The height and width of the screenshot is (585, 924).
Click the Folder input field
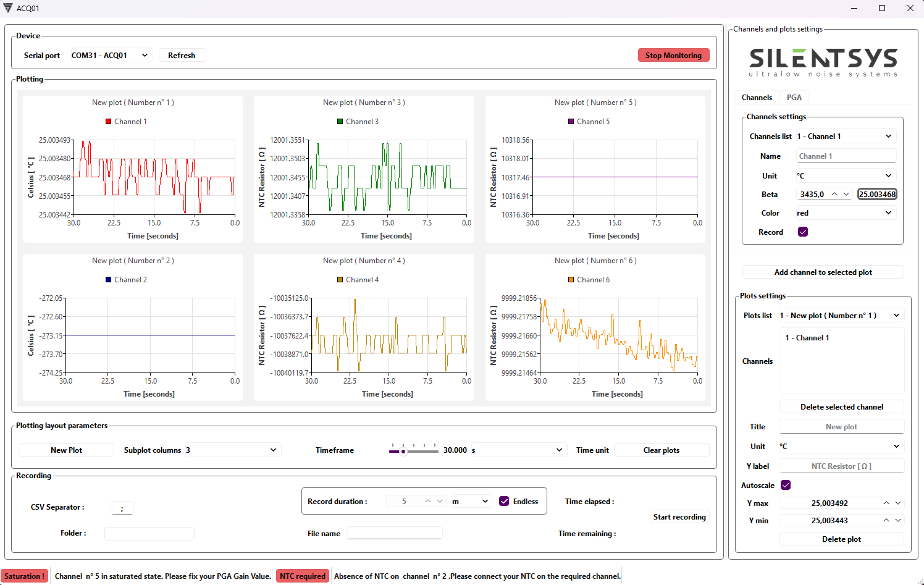[x=149, y=533]
